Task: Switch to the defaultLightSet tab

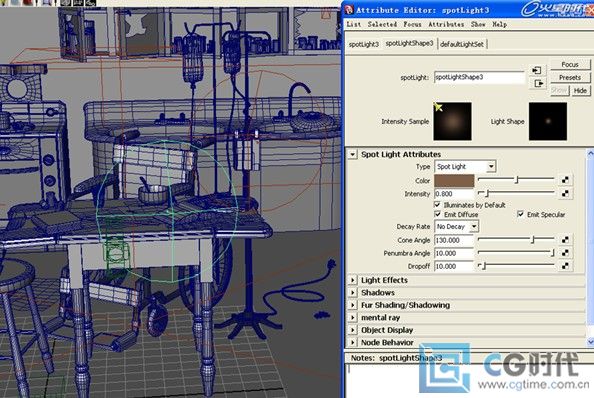Action: point(462,44)
